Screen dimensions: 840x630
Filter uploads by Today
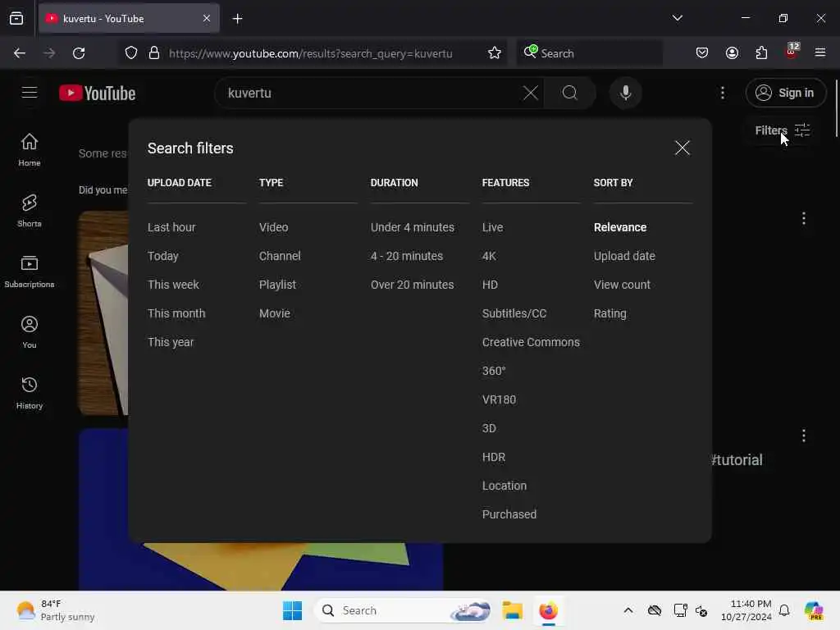coord(163,256)
